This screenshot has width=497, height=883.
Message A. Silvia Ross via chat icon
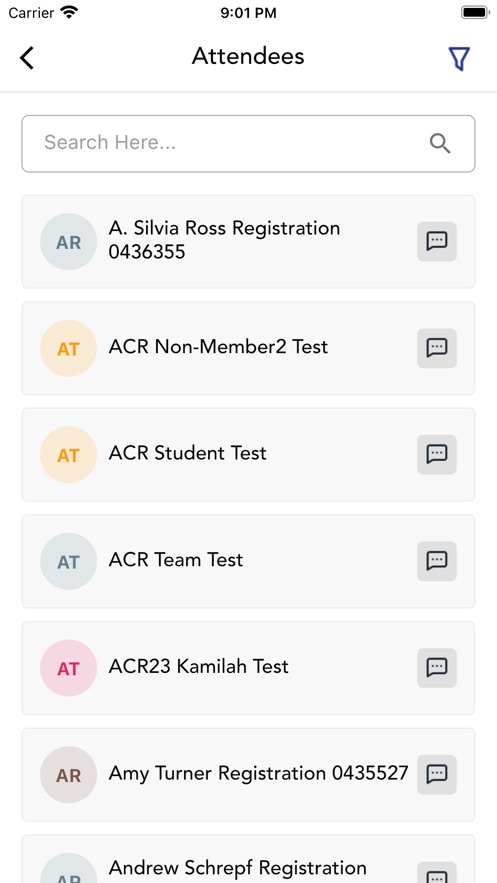pos(437,242)
